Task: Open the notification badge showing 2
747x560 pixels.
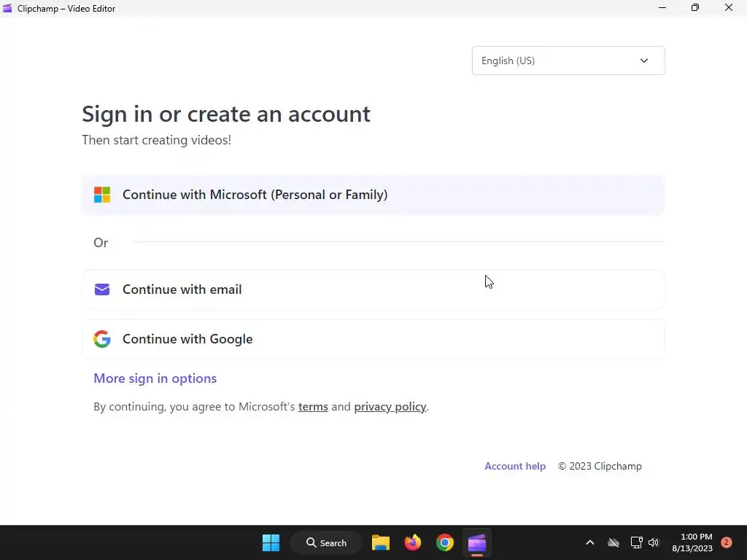Action: (x=727, y=542)
